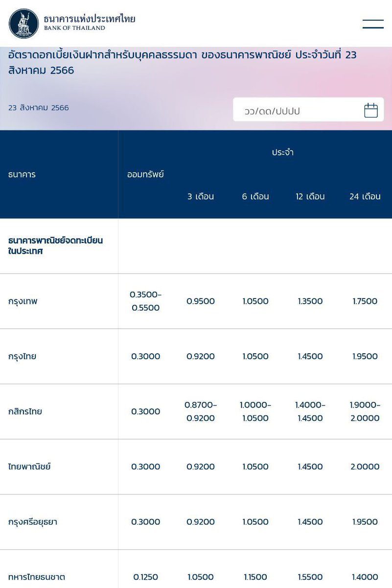This screenshot has height=588, width=392.
Task: Open the hamburger menu icon
Action: point(373,24)
